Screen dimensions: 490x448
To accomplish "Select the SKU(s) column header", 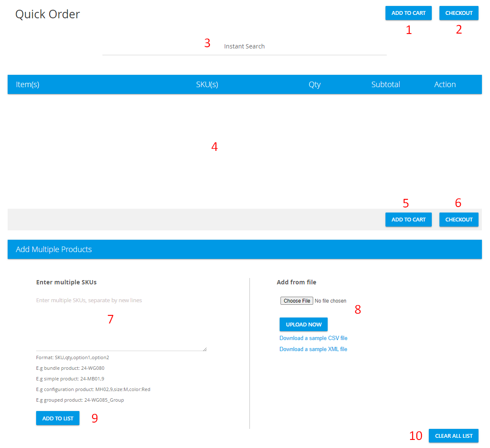I will (x=207, y=85).
